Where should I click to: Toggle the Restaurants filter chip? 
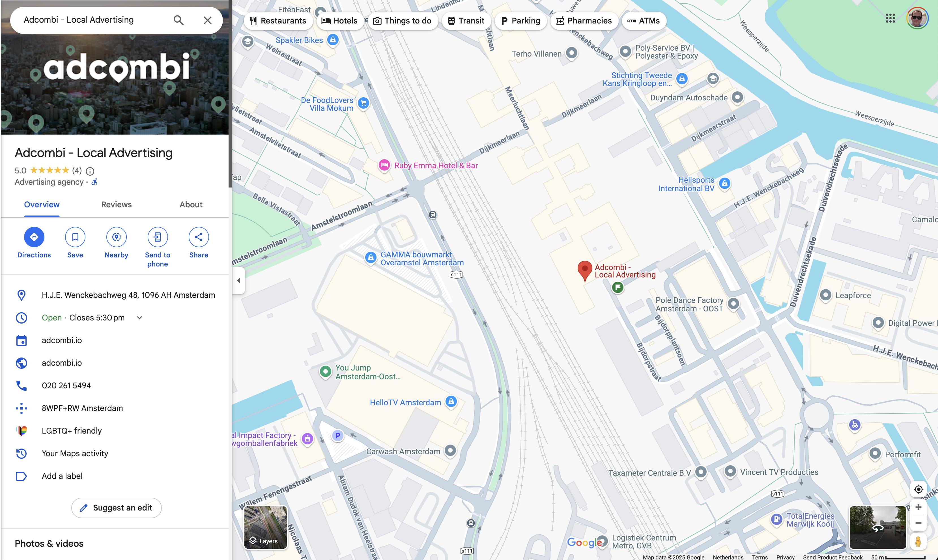click(x=278, y=21)
